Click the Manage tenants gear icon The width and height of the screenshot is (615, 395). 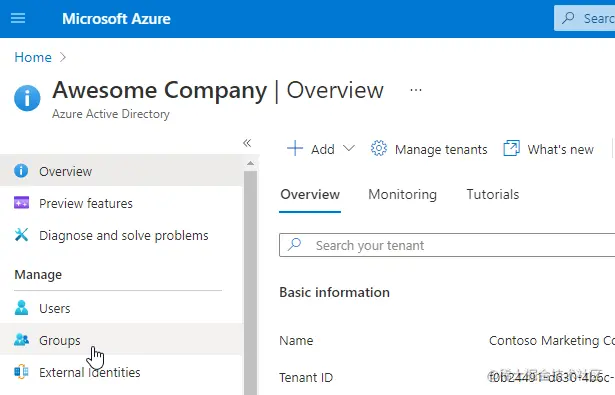(x=378, y=149)
